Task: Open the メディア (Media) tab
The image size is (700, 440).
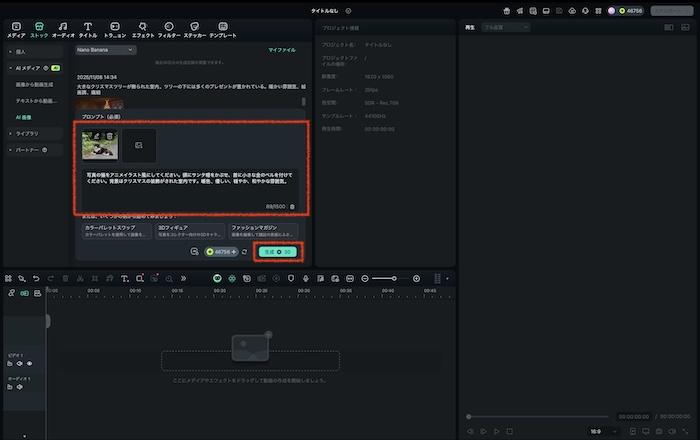Action: pos(16,29)
